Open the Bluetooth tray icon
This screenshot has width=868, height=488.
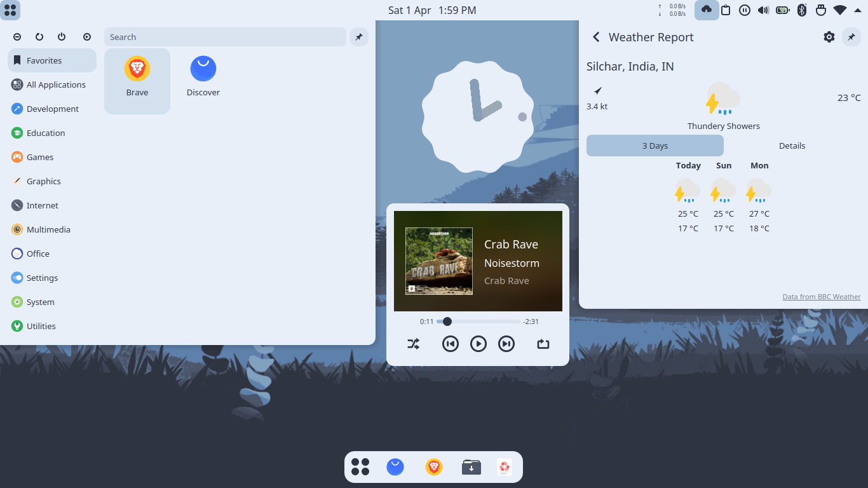pos(802,10)
